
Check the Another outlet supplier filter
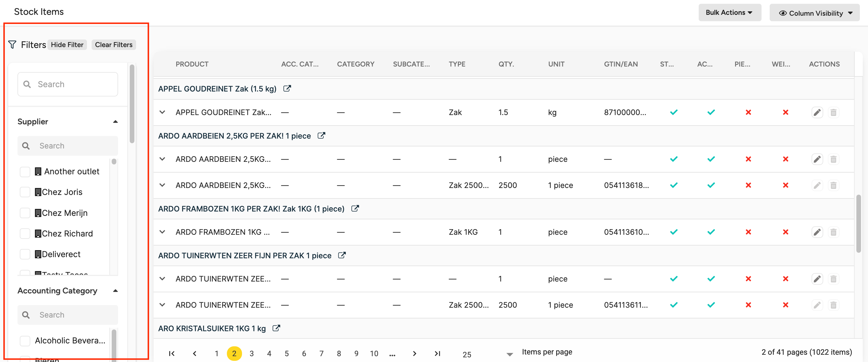pos(25,172)
